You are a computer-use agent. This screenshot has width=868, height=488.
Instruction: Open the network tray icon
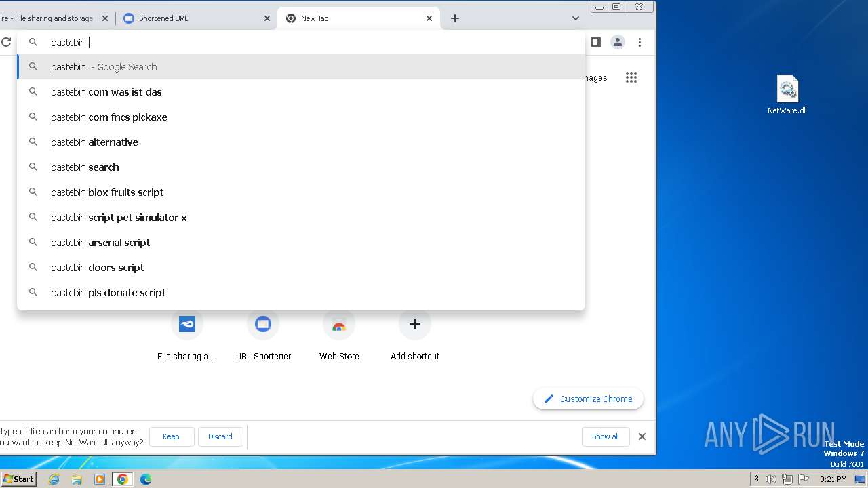click(787, 479)
